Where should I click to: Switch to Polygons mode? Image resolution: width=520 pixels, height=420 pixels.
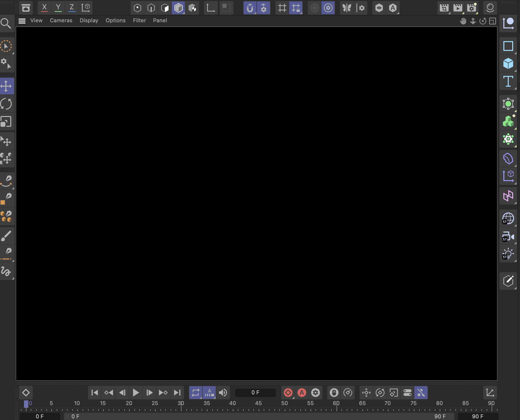165,8
